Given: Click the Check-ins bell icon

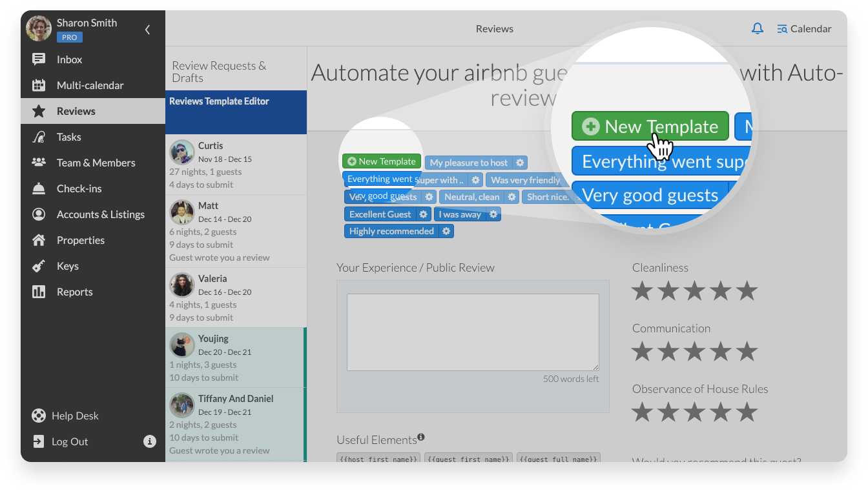Looking at the screenshot, I should (39, 188).
